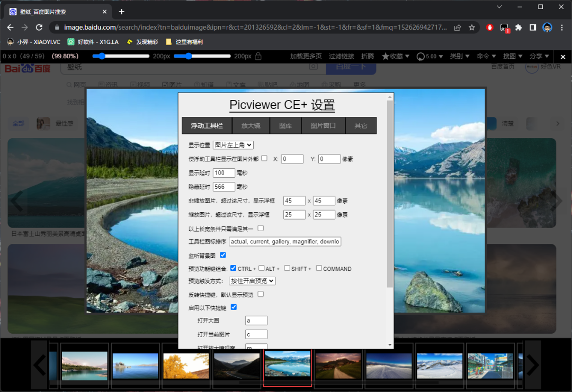This screenshot has height=392, width=572.
Task: Click 加载更多页 in gallery toolbar
Action: 306,56
